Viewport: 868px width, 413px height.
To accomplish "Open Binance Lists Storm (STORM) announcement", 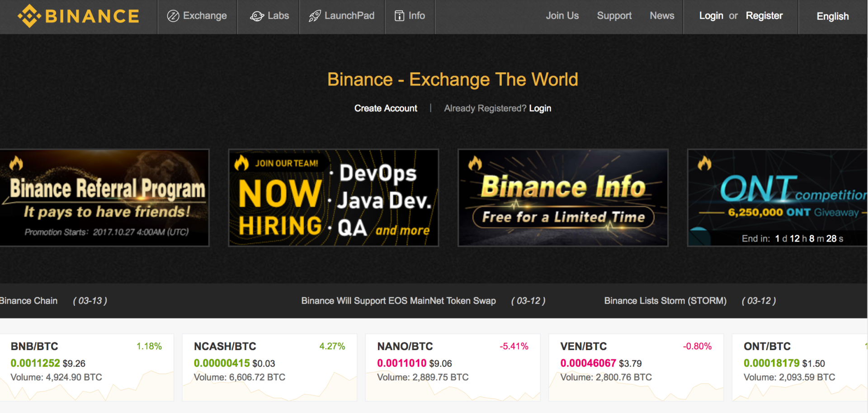I will point(665,301).
